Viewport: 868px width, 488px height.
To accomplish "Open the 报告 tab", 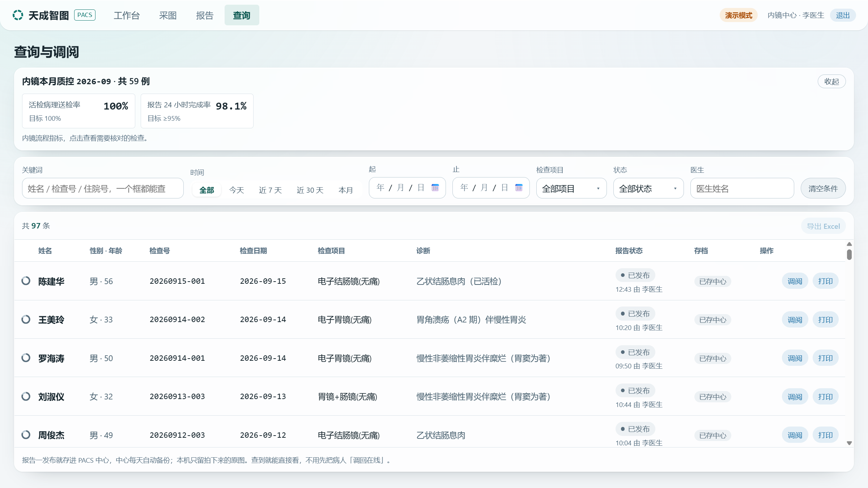I will (x=205, y=15).
